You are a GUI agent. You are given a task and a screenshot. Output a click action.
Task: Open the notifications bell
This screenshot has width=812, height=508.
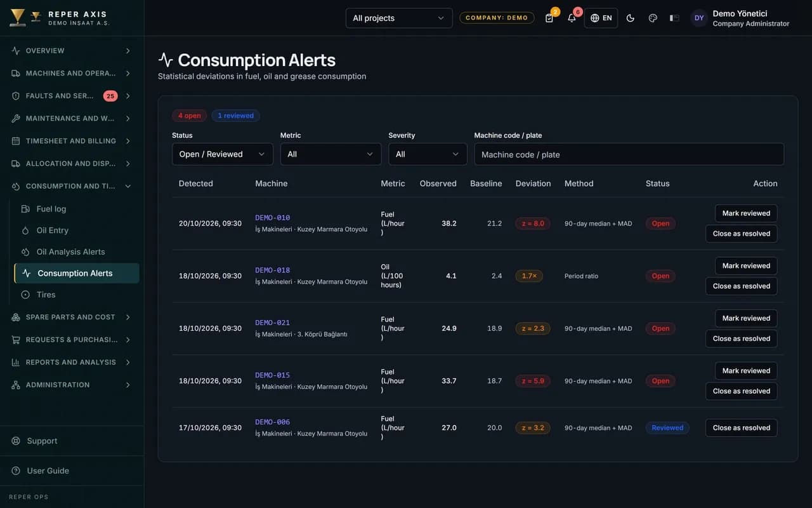572,18
